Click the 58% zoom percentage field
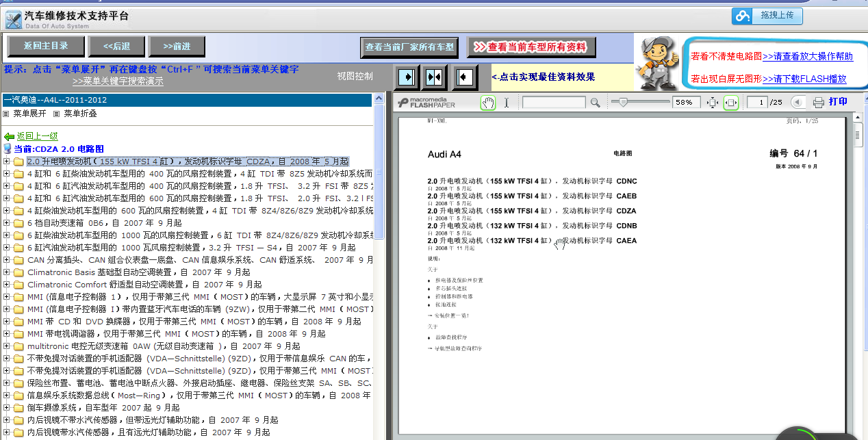 pos(687,103)
